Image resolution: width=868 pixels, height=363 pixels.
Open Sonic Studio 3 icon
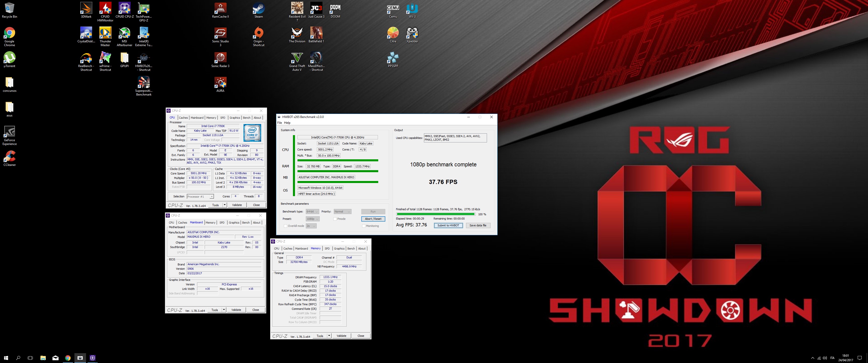click(x=220, y=37)
